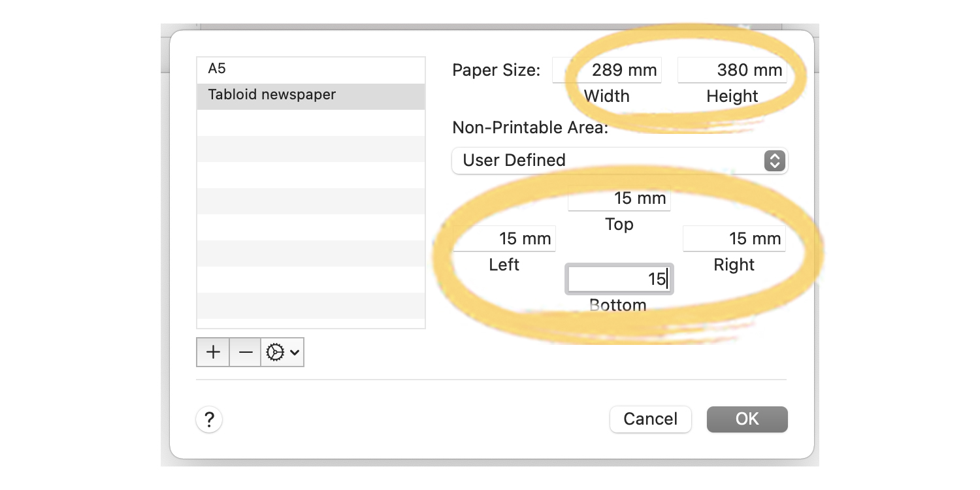980x490 pixels.
Task: Add a new custom paper size
Action: click(x=212, y=352)
